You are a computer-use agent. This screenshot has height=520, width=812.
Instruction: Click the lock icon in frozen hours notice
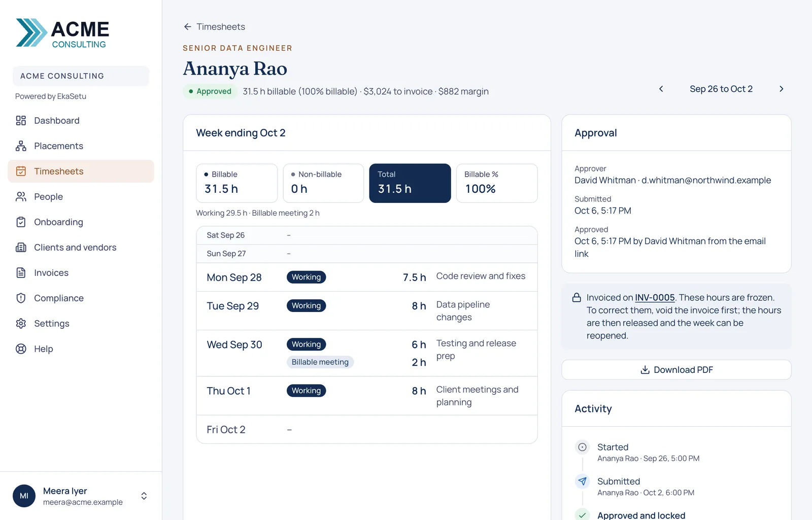coord(577,298)
